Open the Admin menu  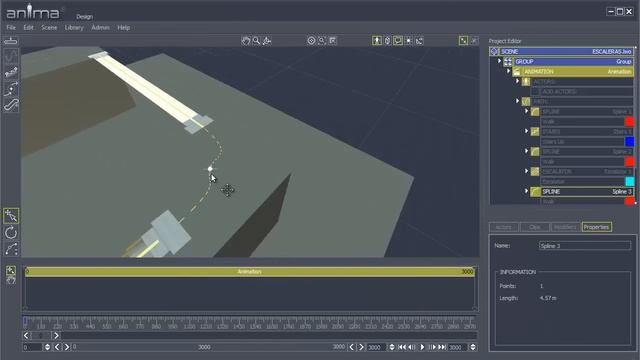[100, 27]
